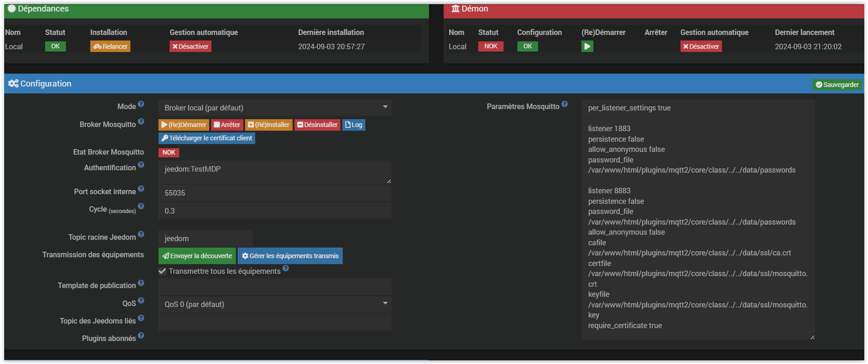Click help icon next to Plugins abonnés

[x=141, y=336]
